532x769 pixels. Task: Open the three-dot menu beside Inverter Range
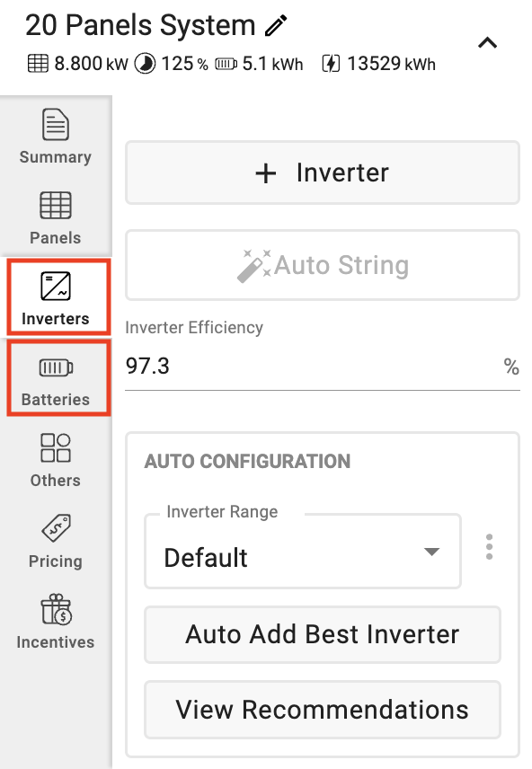click(x=489, y=547)
